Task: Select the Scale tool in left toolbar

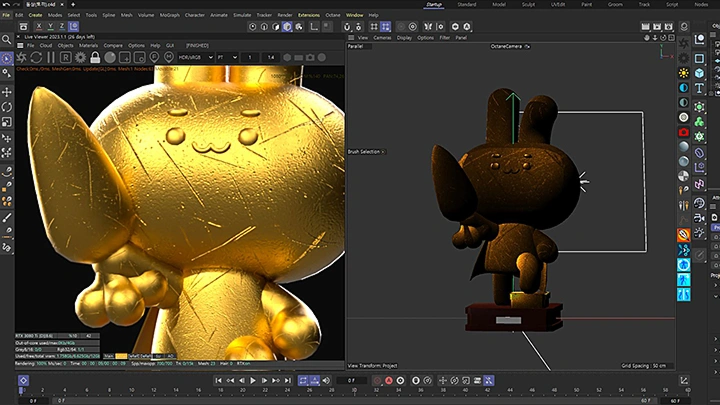Action: [x=6, y=122]
